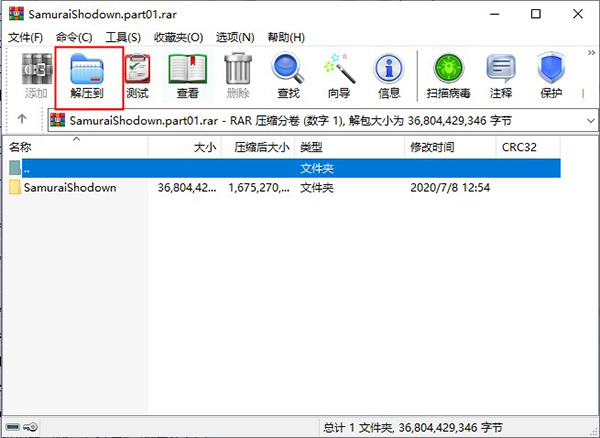Maximize the WinRAR window

tap(536, 14)
